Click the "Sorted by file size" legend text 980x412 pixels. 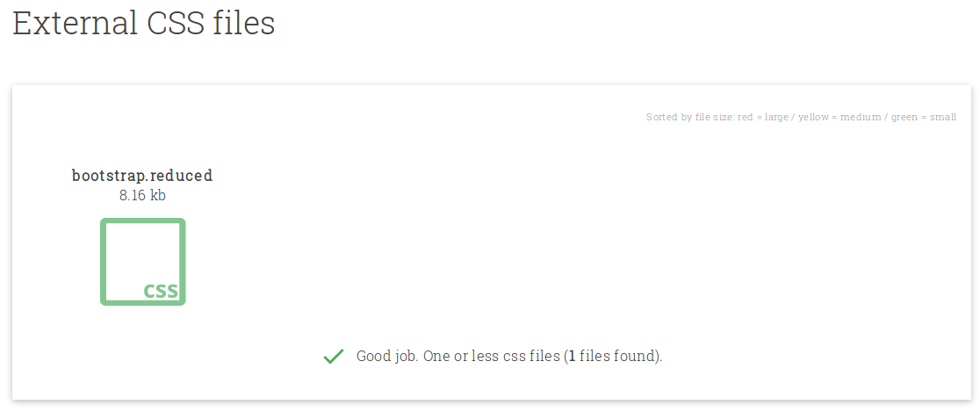pyautogui.click(x=690, y=118)
